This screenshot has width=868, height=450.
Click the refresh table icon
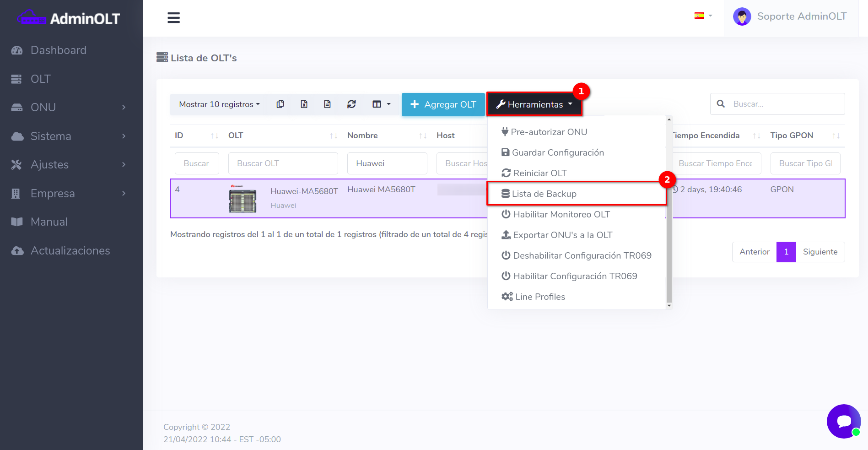pos(351,104)
